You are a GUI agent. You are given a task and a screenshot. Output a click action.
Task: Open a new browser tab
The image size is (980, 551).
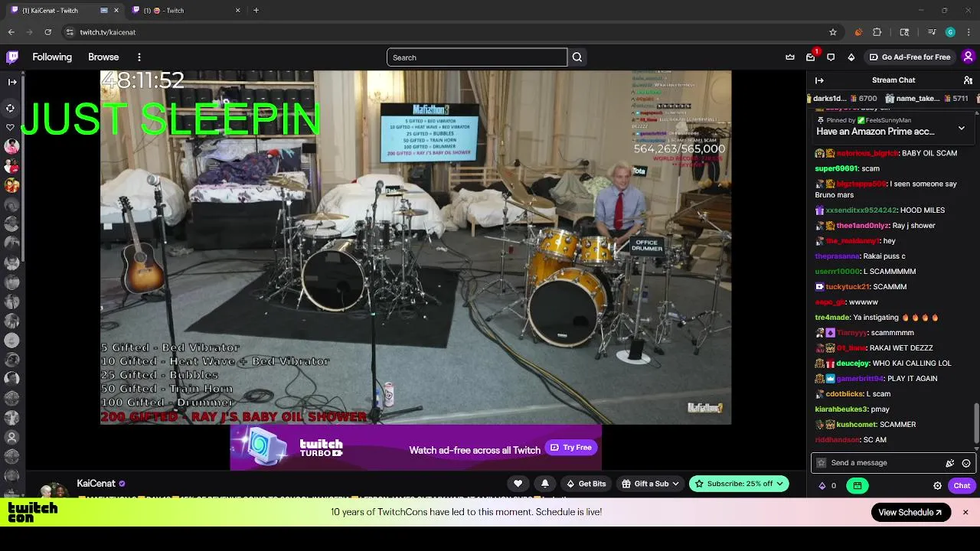pos(256,11)
